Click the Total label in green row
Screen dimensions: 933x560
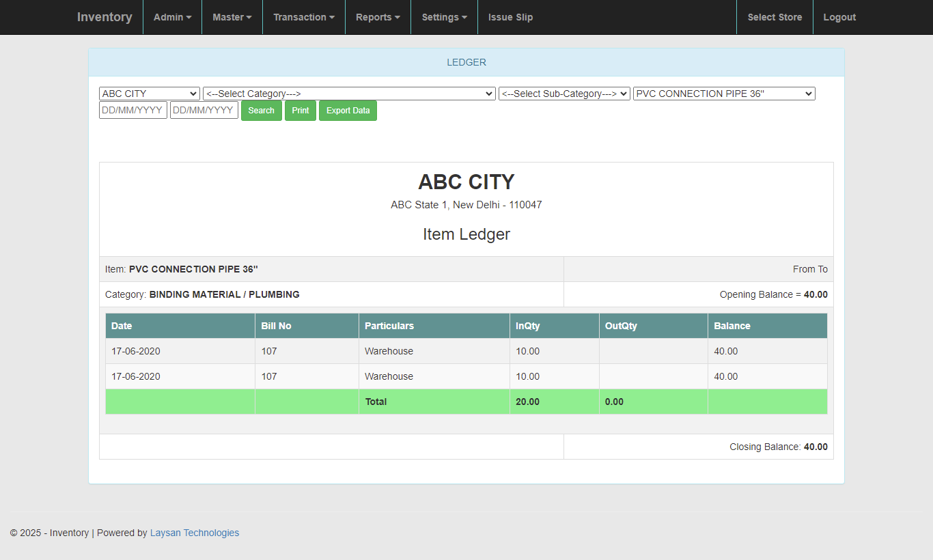click(x=376, y=402)
